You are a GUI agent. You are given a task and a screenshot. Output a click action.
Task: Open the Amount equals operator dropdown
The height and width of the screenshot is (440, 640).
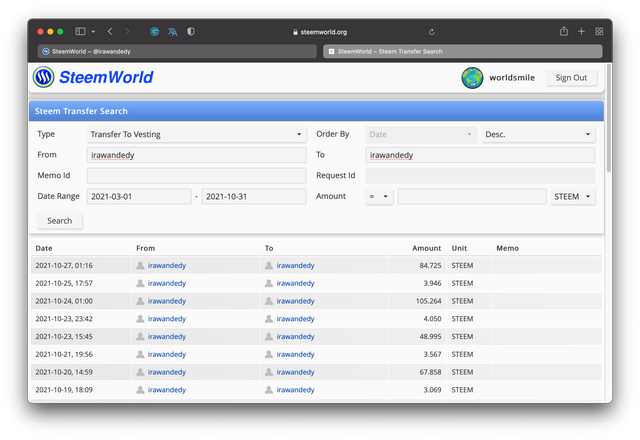tap(379, 196)
